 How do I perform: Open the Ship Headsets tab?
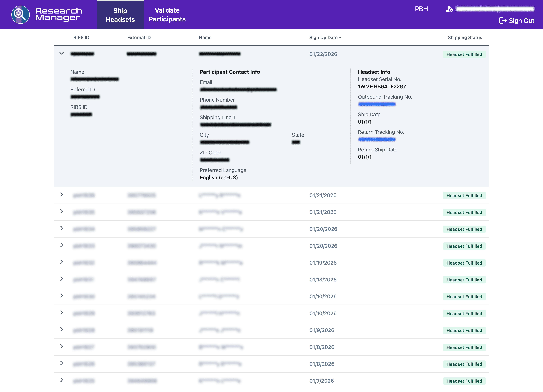click(x=120, y=15)
